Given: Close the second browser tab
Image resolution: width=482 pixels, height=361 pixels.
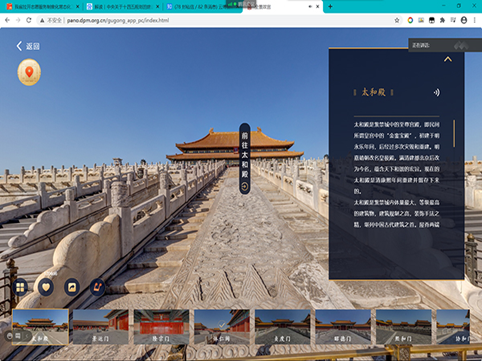Looking at the screenshot, I should (x=158, y=6).
